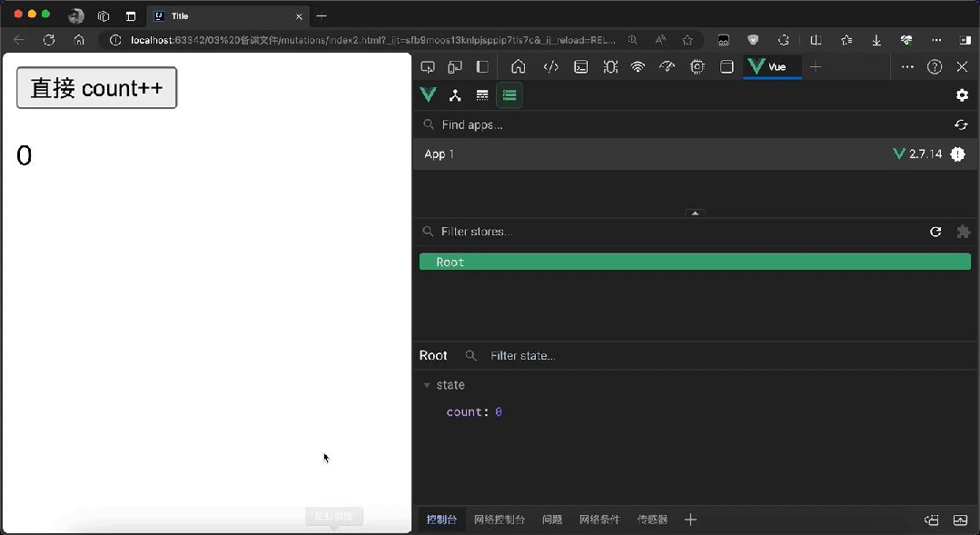980x535 pixels.
Task: View site information icon
Action: click(115, 40)
